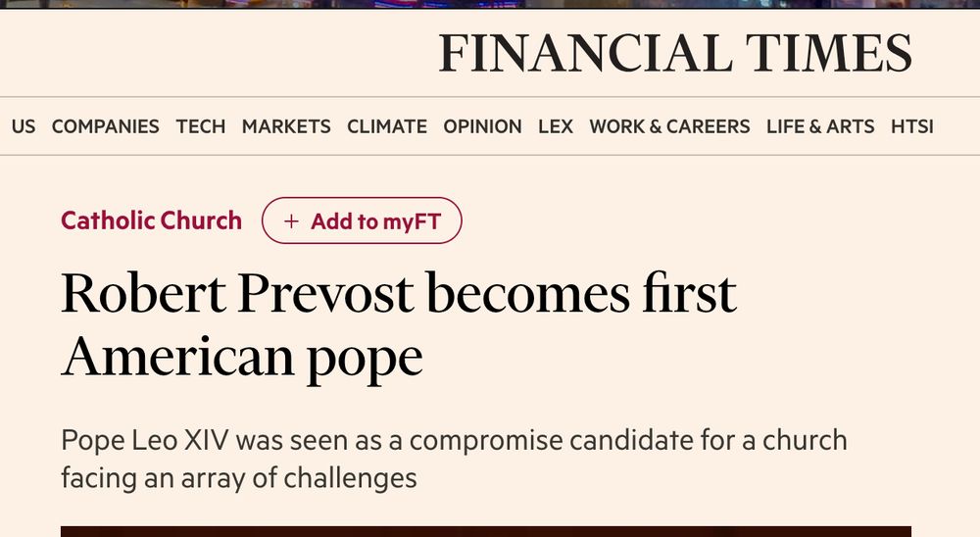This screenshot has height=537, width=980.
Task: Go to the Opinion section
Action: 482,126
